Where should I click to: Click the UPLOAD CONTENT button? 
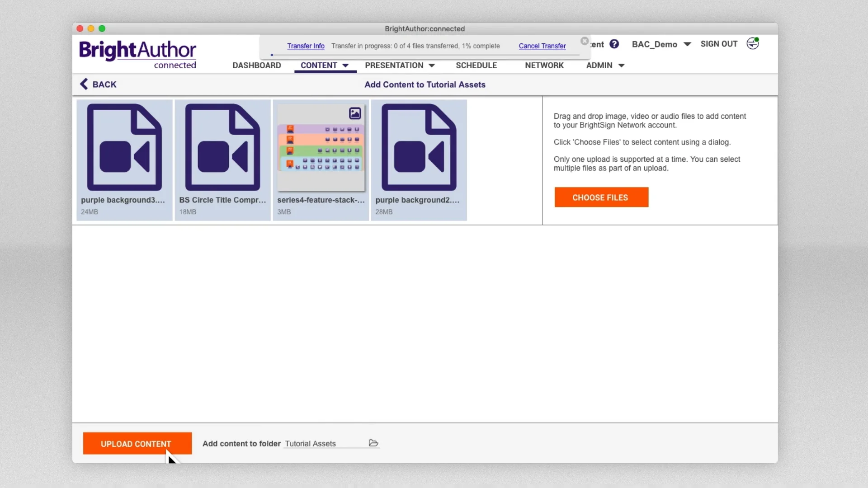click(x=137, y=443)
